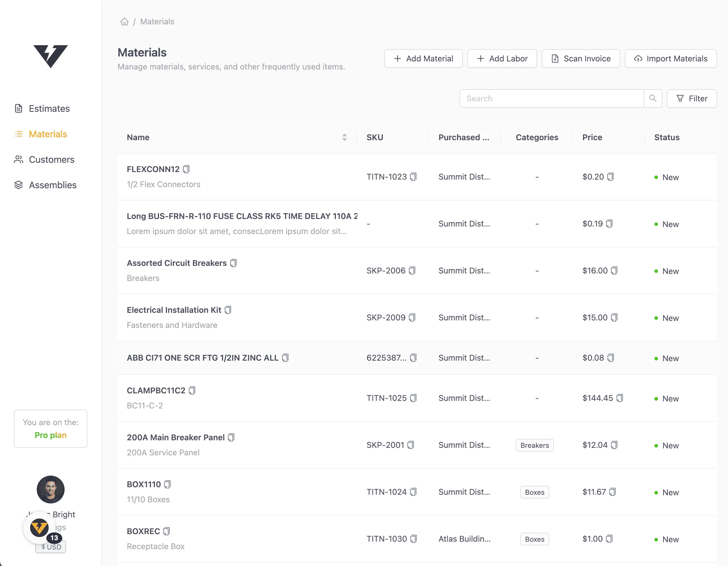
Task: Copy the $144.45 price with its copy icon
Action: pos(620,398)
